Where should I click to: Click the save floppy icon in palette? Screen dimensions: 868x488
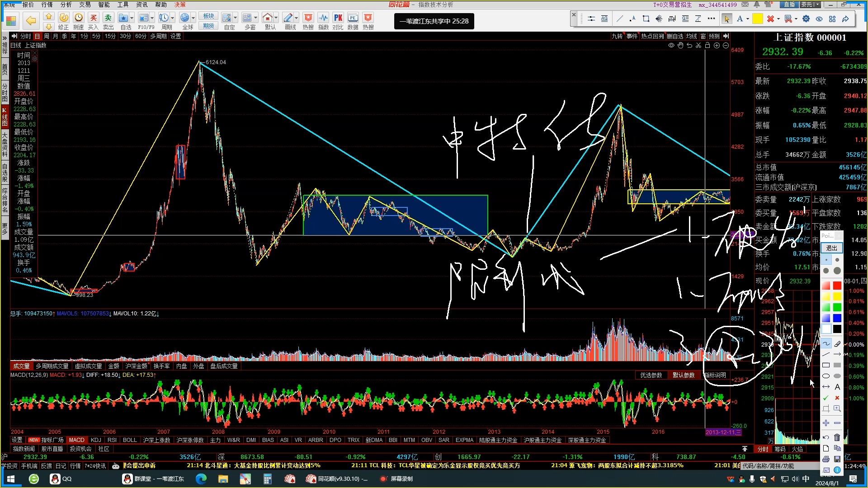point(837,459)
